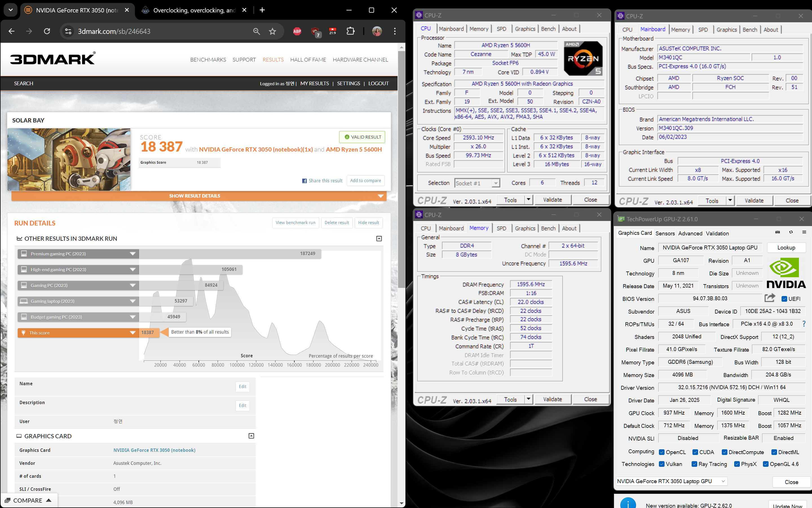Click the ABP extension icon

coord(297,31)
